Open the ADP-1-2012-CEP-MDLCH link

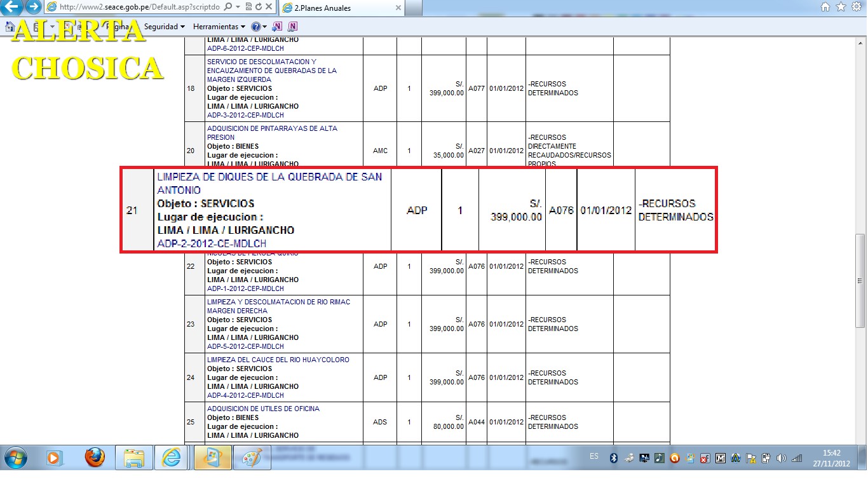coord(245,288)
